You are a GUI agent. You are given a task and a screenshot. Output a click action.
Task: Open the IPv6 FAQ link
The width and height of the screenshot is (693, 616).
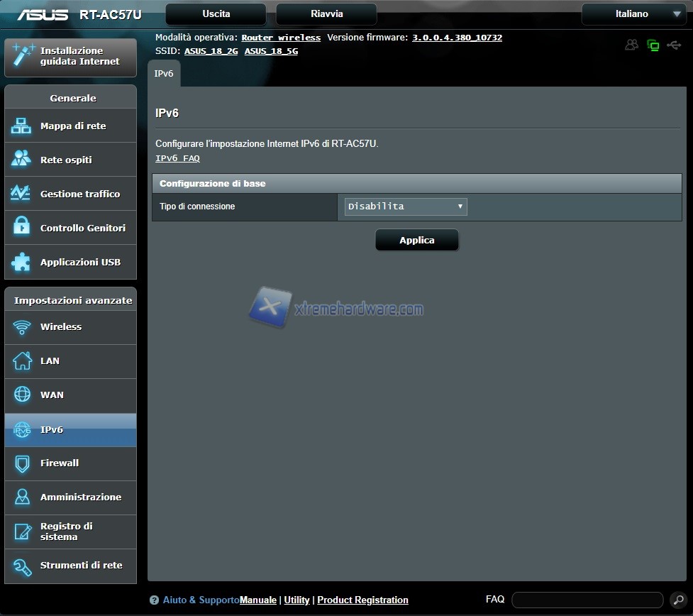(177, 159)
